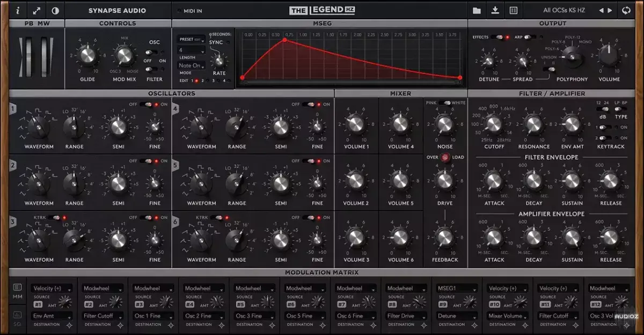
Task: Flip the Pink/White noise switch
Action: (445, 102)
